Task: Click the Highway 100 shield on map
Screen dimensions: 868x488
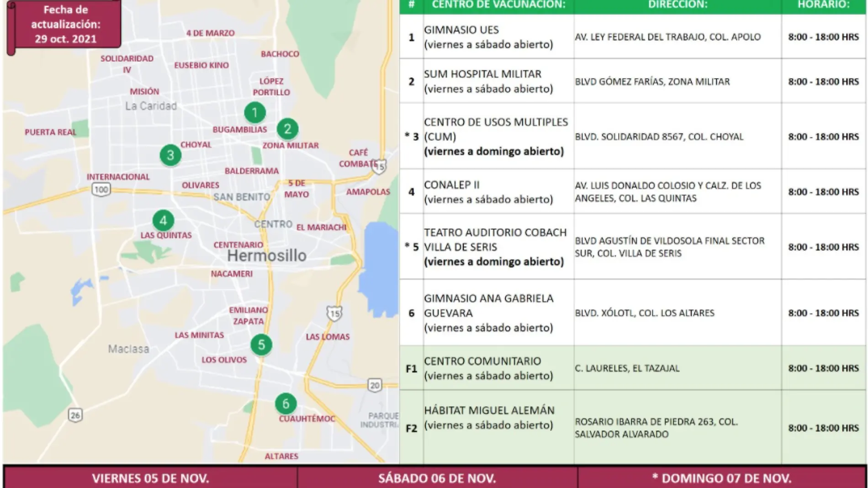Action: [x=101, y=189]
